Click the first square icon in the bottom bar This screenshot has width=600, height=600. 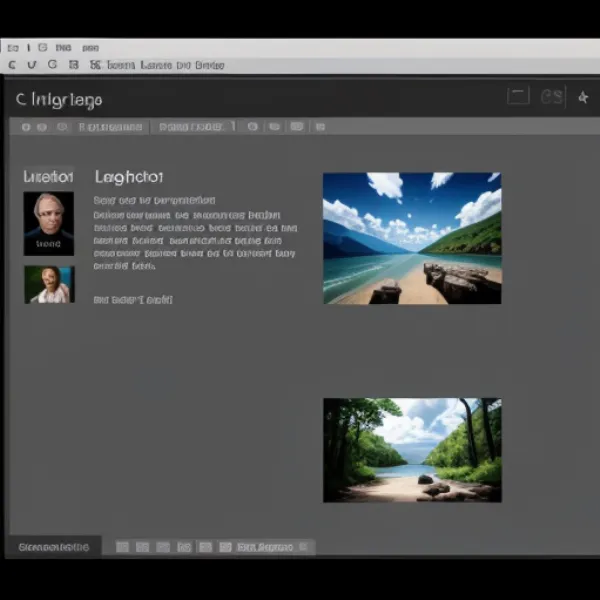(122, 547)
